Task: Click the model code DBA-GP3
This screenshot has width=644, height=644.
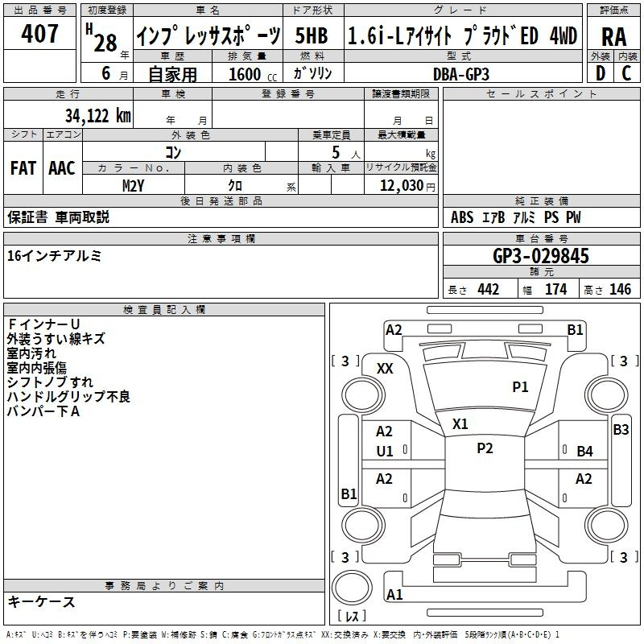Action: pos(461,74)
